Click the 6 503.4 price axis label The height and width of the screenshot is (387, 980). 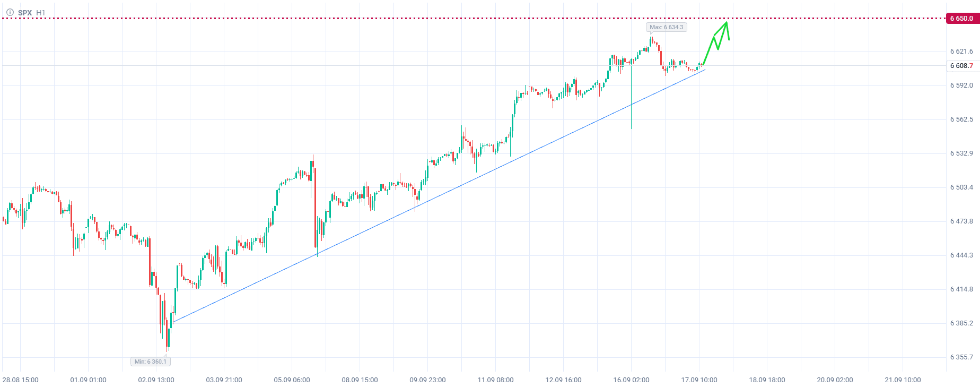[961, 187]
